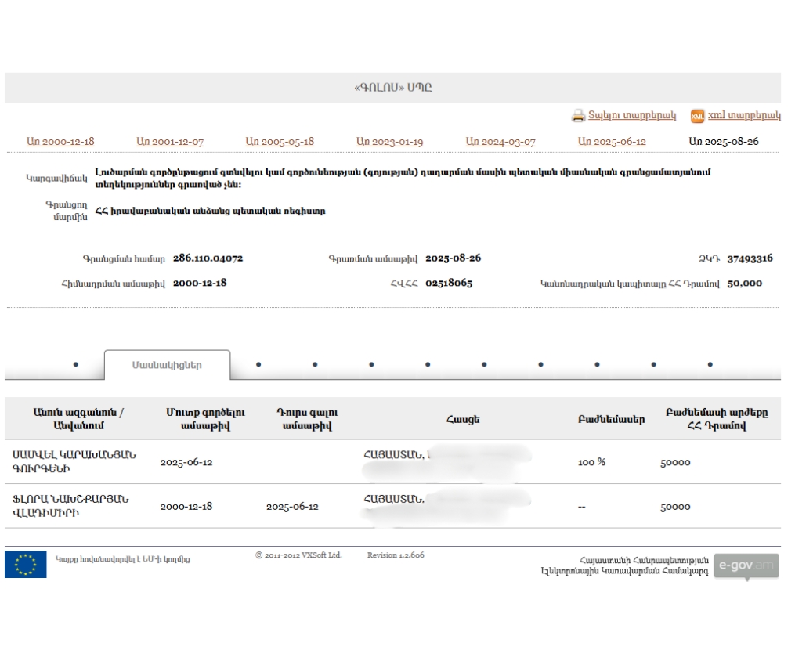Click the VXSoft Ltd. copyright text
This screenshot has width=795, height=672.
(298, 555)
